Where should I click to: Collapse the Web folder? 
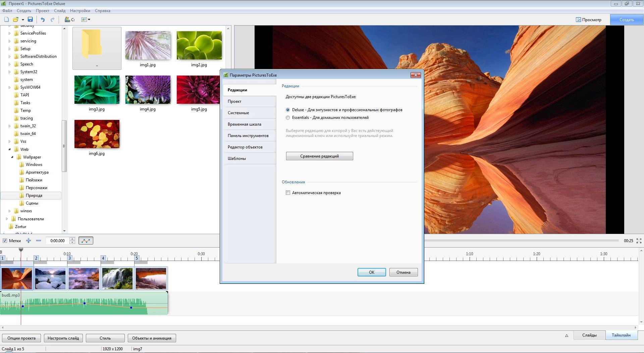9,149
